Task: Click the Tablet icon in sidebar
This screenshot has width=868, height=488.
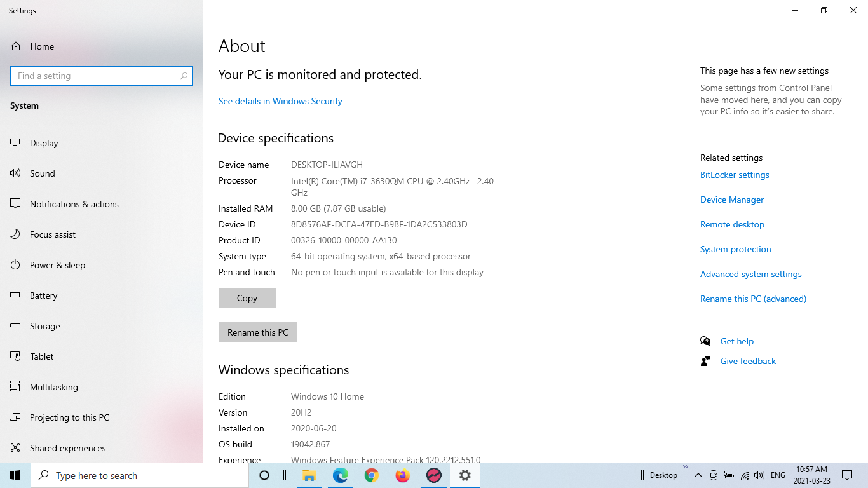Action: (16, 356)
